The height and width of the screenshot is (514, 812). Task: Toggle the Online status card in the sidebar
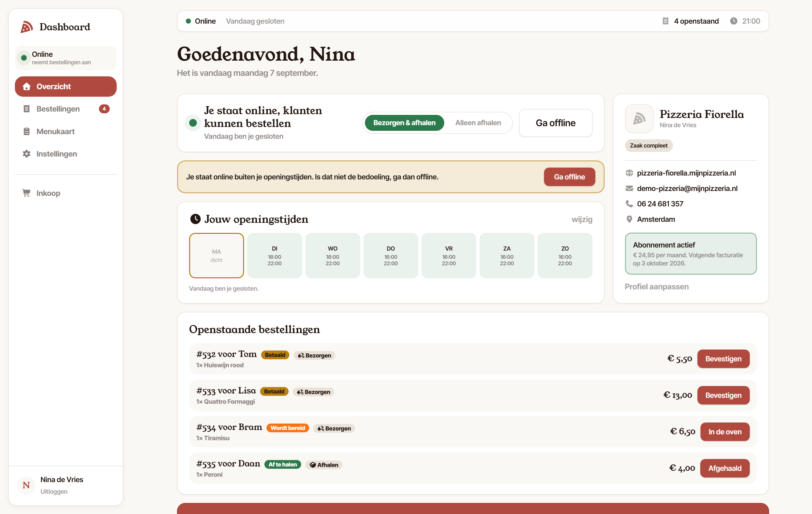click(x=66, y=58)
